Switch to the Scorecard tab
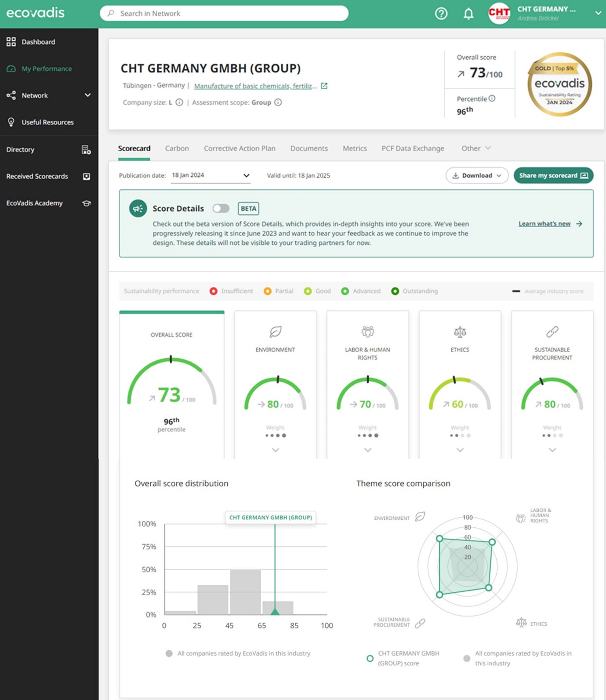 click(x=134, y=149)
